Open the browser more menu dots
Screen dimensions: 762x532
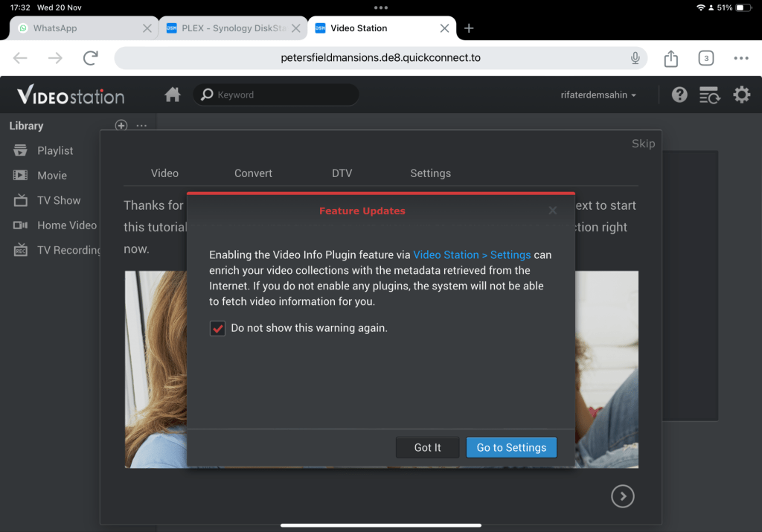point(741,58)
